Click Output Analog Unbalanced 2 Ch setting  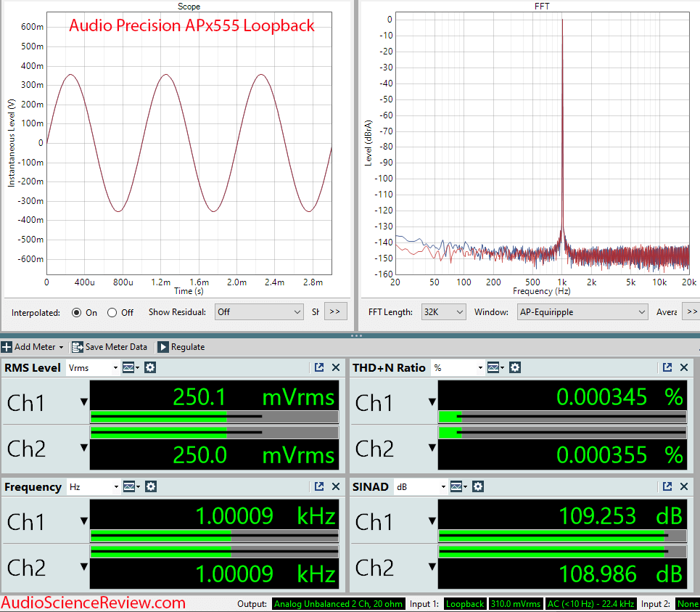pyautogui.click(x=338, y=604)
